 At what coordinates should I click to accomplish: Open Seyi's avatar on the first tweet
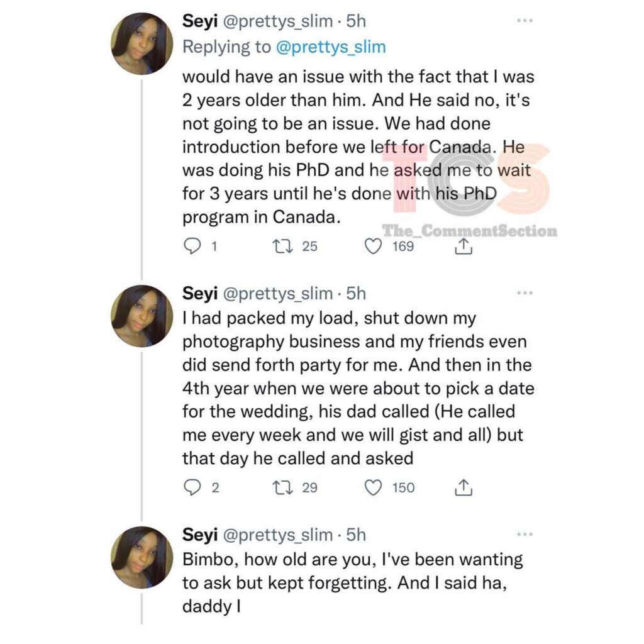[x=142, y=43]
